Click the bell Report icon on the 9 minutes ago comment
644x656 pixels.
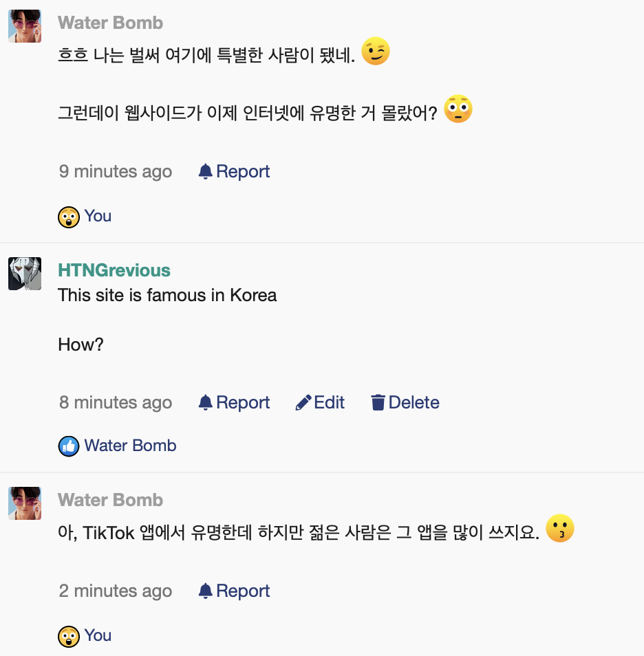pyautogui.click(x=205, y=171)
